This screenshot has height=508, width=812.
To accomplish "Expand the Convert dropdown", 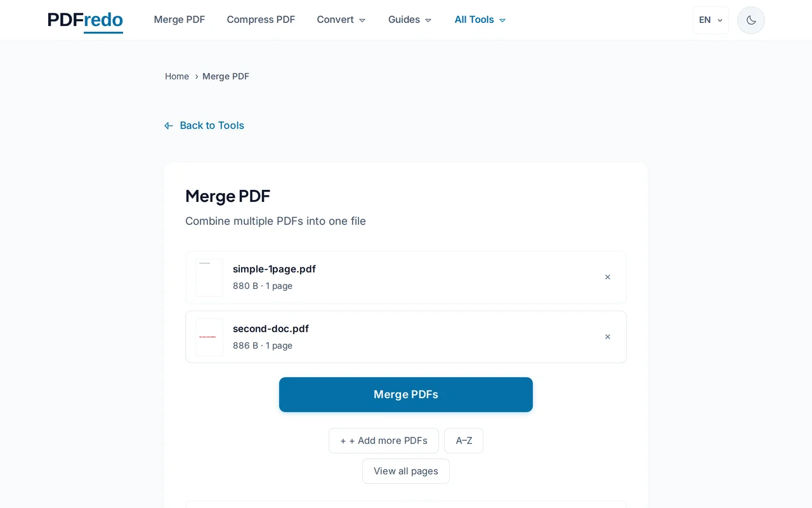I will 341,20.
